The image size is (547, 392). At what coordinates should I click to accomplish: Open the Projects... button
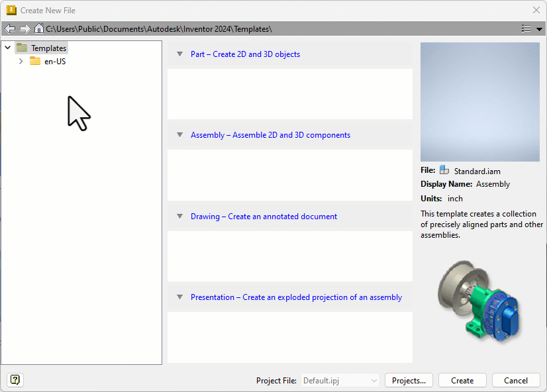coord(409,381)
